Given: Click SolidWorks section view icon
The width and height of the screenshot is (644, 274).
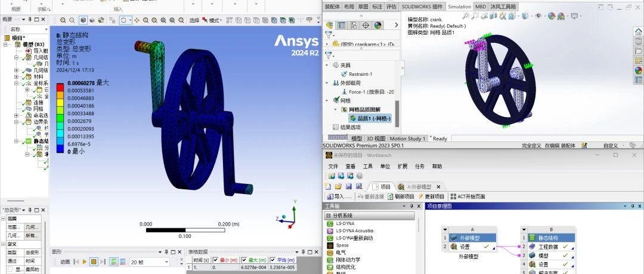Looking at the screenshot, I should click(x=493, y=16).
